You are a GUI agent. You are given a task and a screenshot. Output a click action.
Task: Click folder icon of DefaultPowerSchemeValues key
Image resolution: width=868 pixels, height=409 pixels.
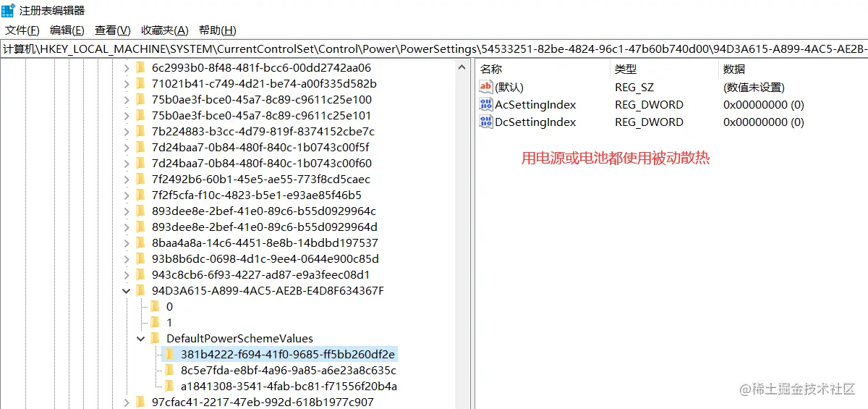(x=155, y=338)
